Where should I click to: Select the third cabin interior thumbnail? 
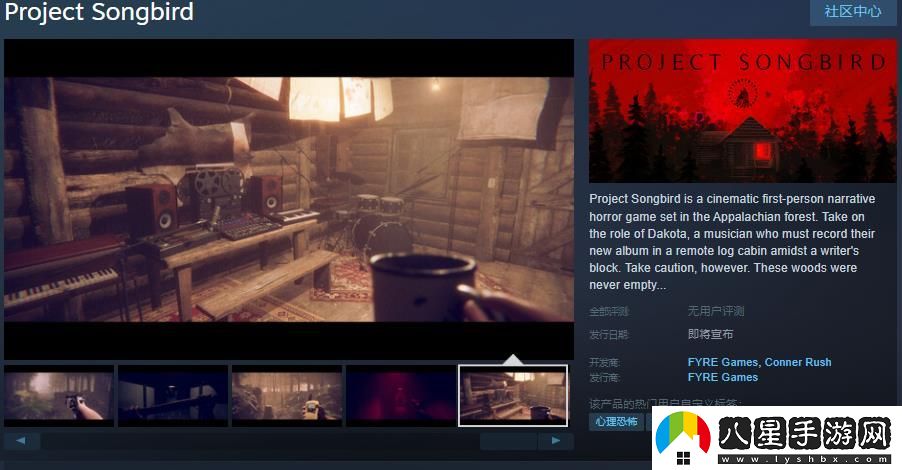click(x=287, y=396)
